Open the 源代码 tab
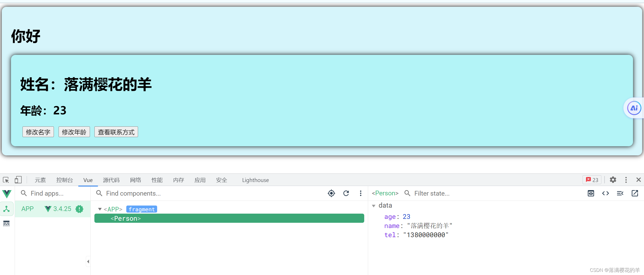 tap(111, 180)
